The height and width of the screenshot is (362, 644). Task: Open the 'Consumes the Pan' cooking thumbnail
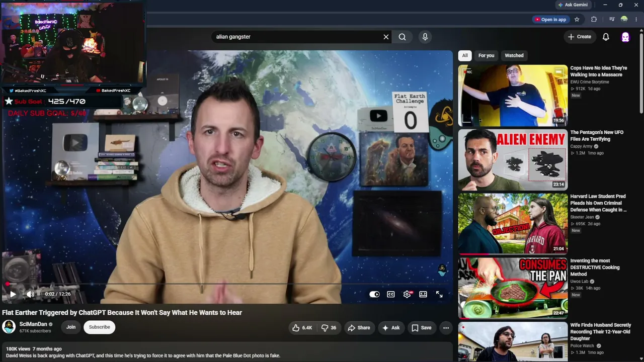pos(513,289)
